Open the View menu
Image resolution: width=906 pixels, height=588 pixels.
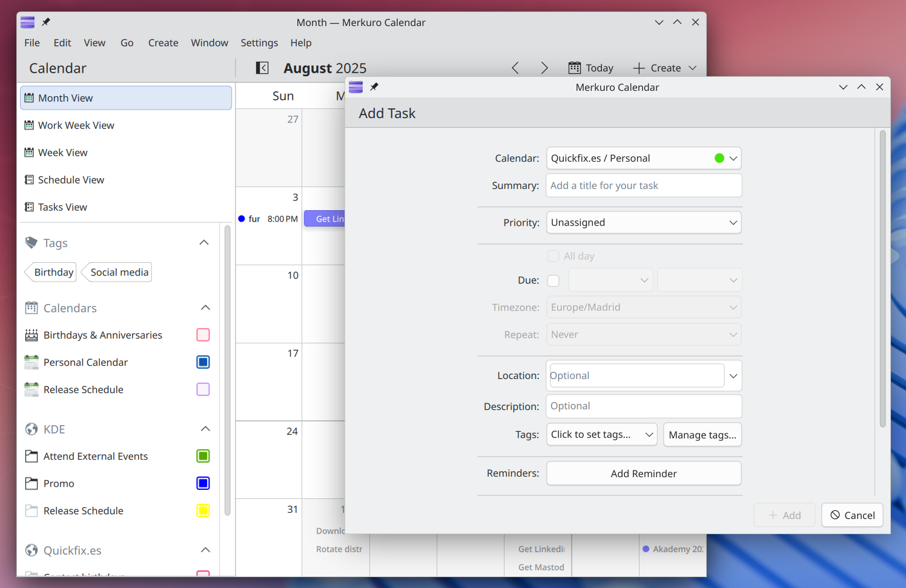pyautogui.click(x=94, y=43)
